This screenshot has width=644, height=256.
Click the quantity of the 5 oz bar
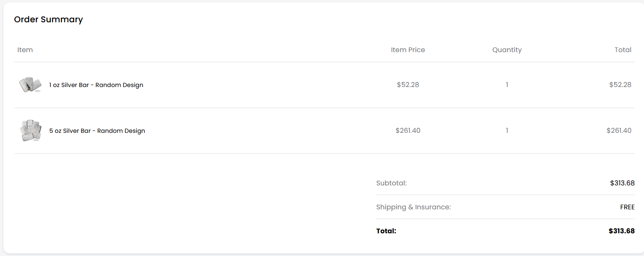click(x=507, y=131)
